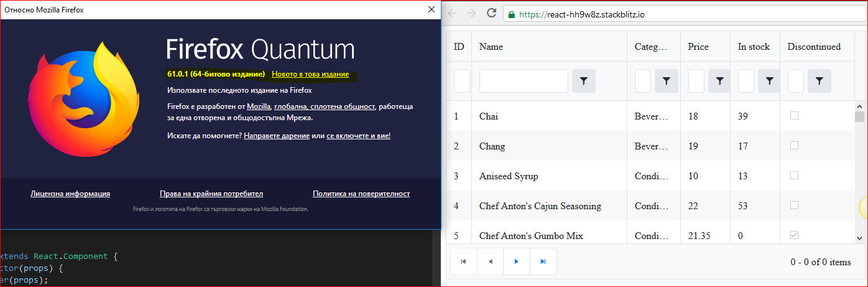Open 'Политика на поверителност' link
Image resolution: width=868 pixels, height=287 pixels.
point(361,194)
